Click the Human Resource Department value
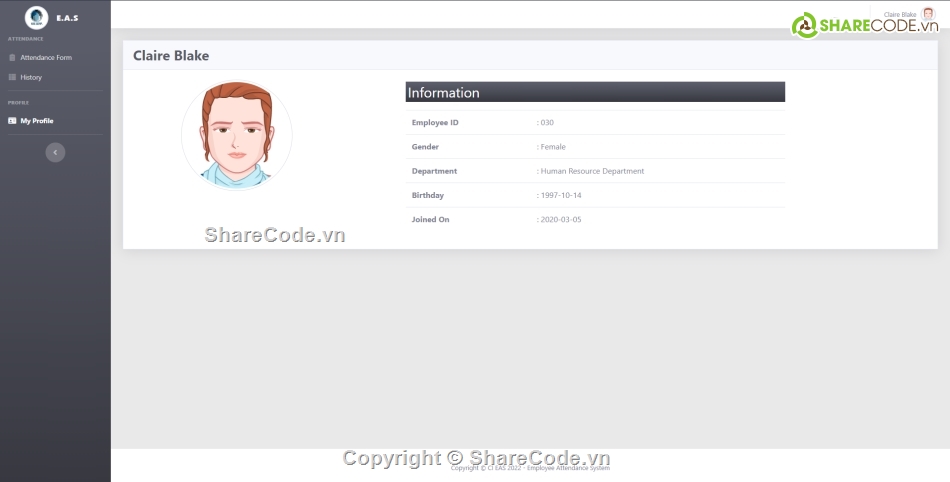 point(591,171)
